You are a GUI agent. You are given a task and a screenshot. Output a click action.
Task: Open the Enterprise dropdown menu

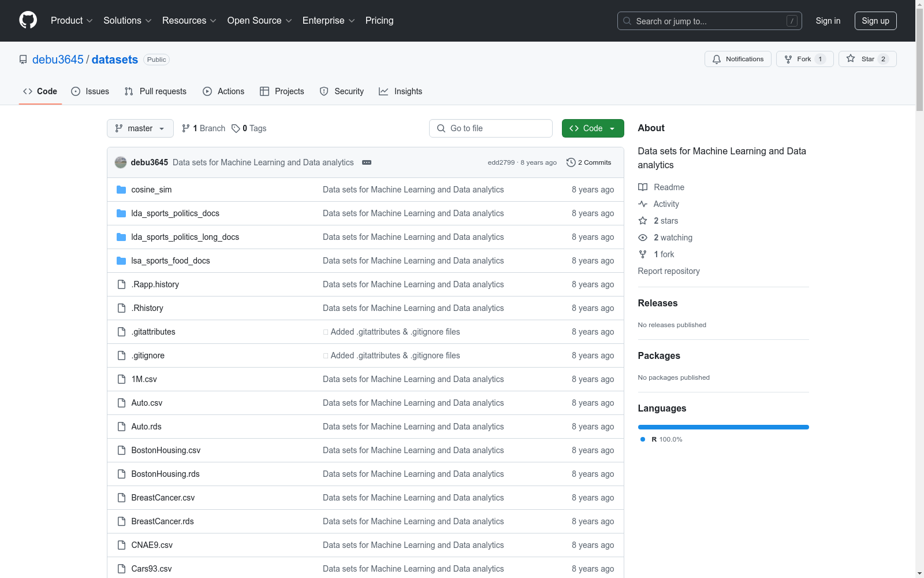point(329,20)
